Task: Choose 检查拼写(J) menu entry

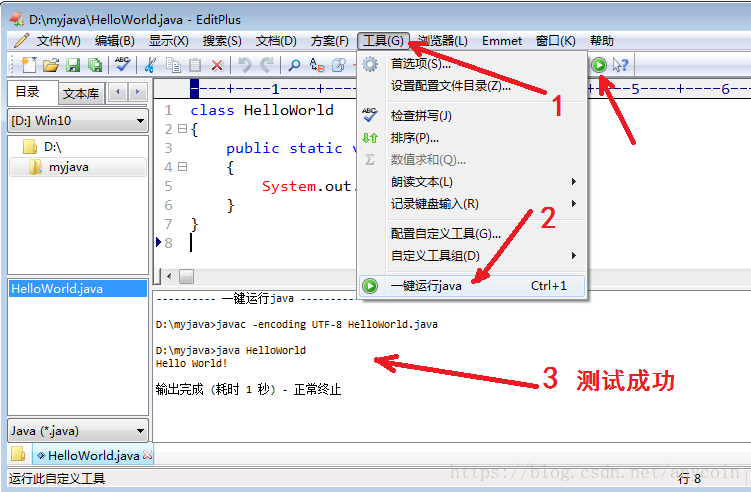Action: click(473, 115)
